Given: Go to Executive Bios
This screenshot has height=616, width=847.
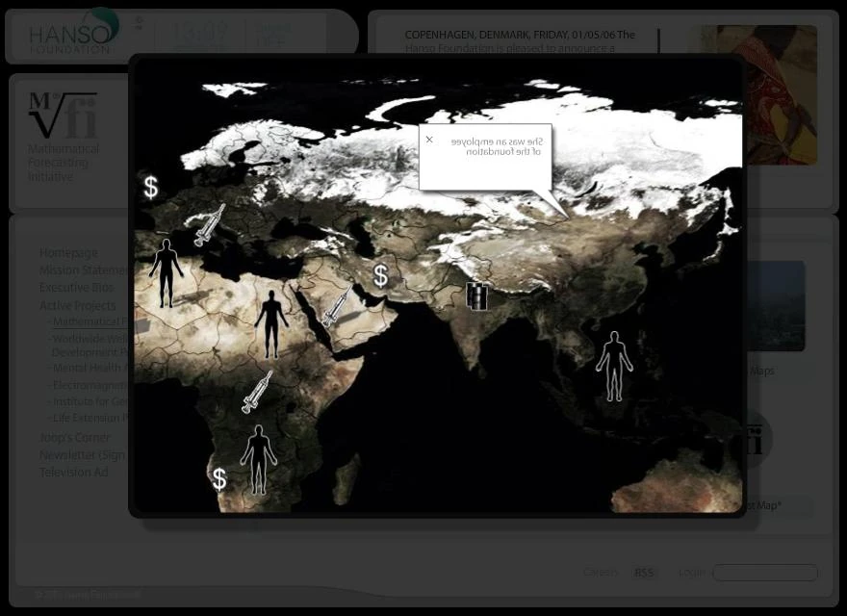Looking at the screenshot, I should [x=77, y=288].
